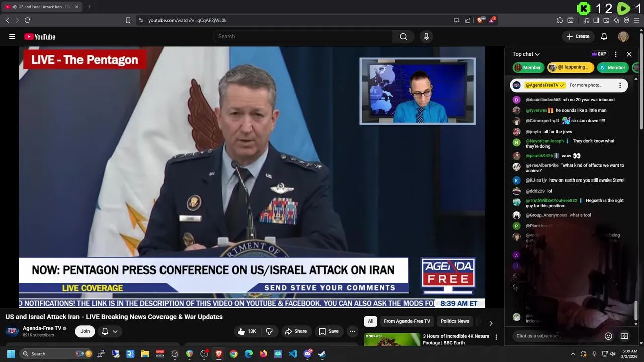Open the options menu for the BBC Earth video
The width and height of the screenshot is (644, 362).
click(496, 337)
